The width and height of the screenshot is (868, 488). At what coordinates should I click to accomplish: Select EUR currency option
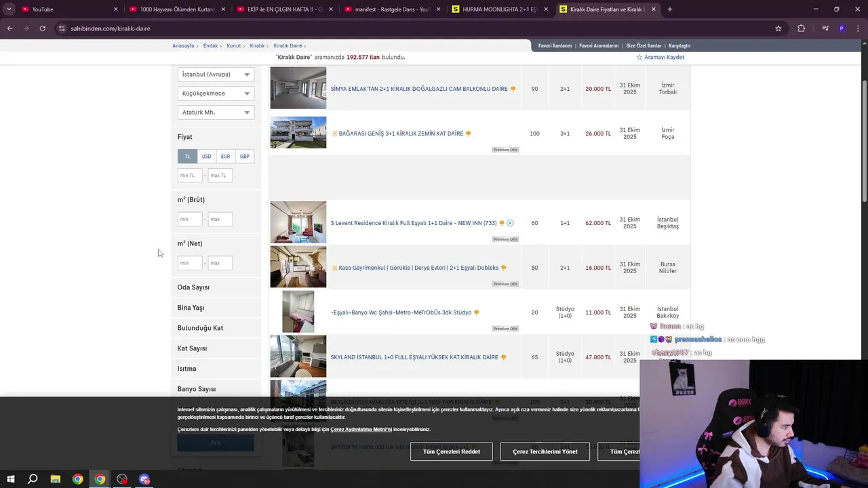(225, 157)
